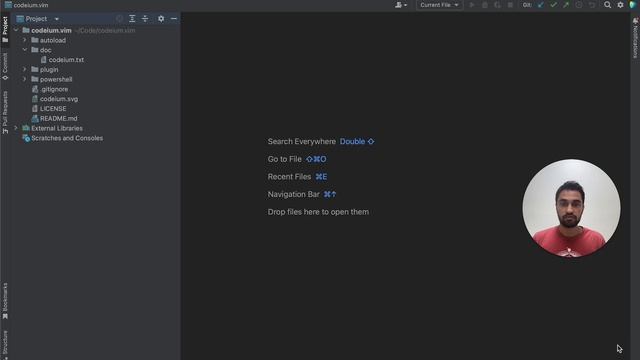The image size is (640, 360).
Task: Open the Current File run configuration dropdown
Action: pos(439,5)
